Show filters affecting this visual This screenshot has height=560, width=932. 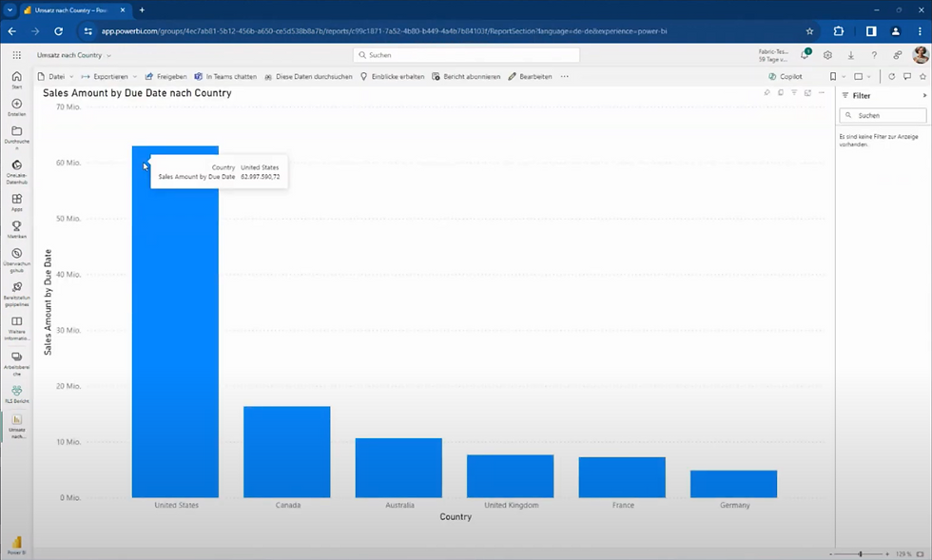click(794, 93)
